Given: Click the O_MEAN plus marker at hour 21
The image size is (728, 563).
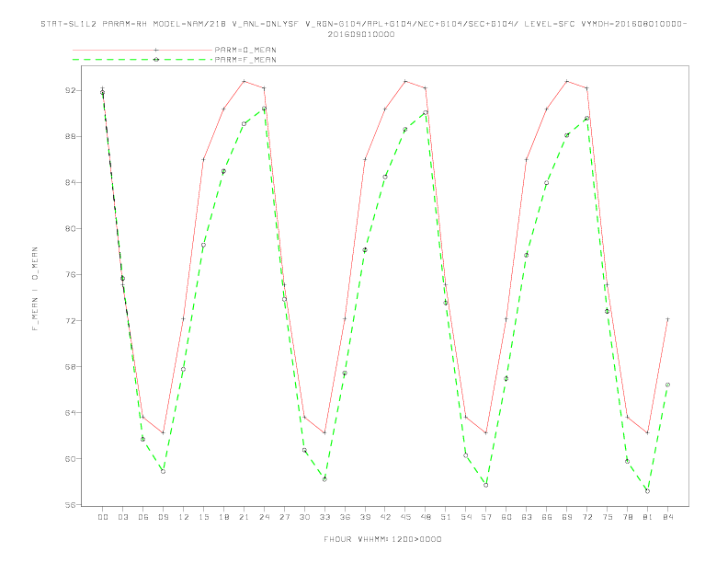Looking at the screenshot, I should click(x=244, y=81).
